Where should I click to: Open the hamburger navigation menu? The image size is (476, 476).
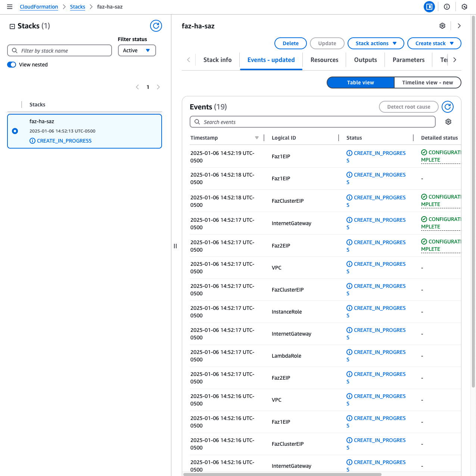click(10, 7)
